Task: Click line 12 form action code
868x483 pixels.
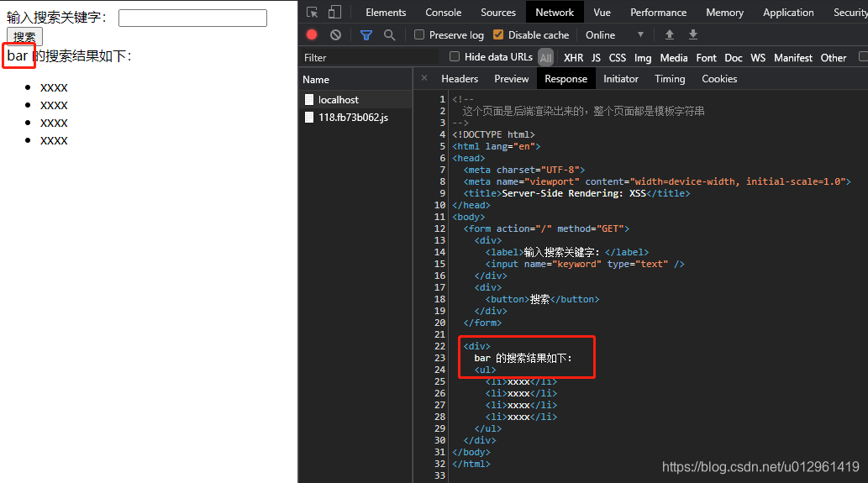Action: coord(546,228)
